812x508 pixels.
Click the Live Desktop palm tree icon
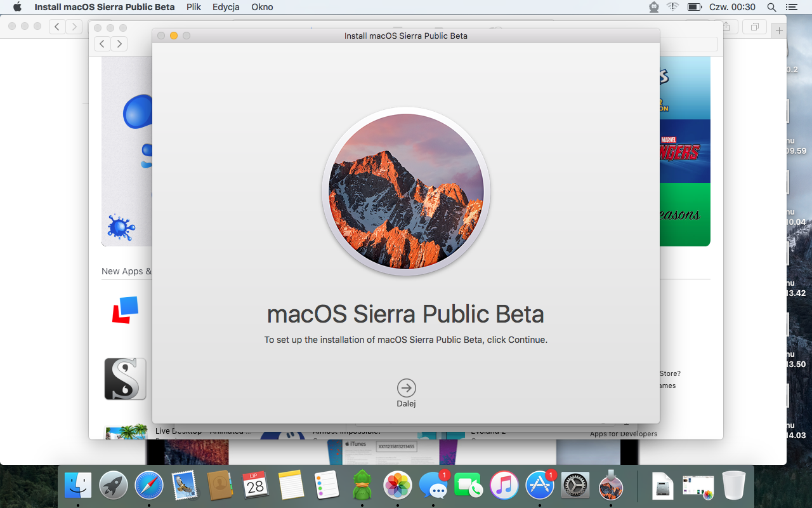coord(126,432)
